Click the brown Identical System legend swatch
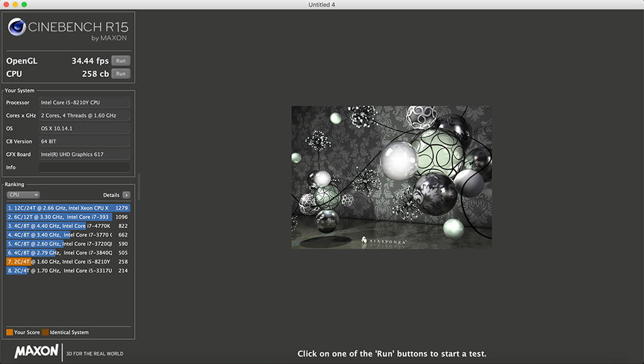 pyautogui.click(x=45, y=332)
